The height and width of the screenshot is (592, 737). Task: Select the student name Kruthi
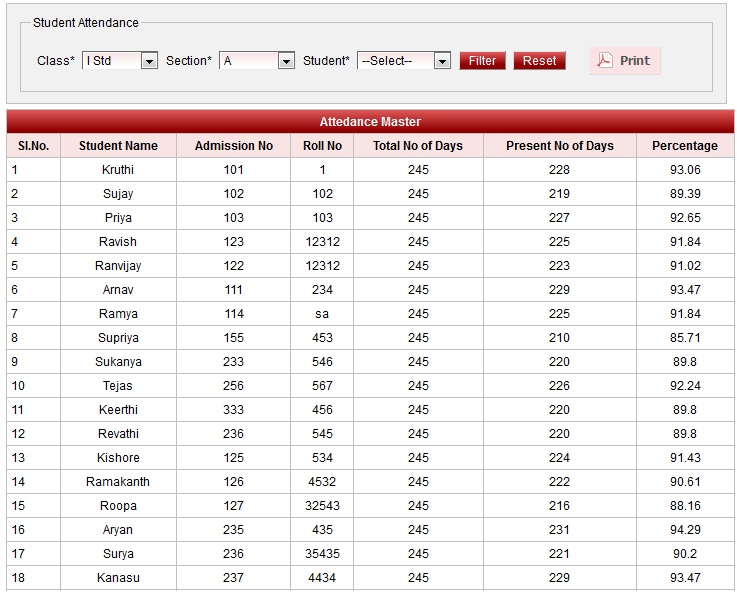point(118,170)
